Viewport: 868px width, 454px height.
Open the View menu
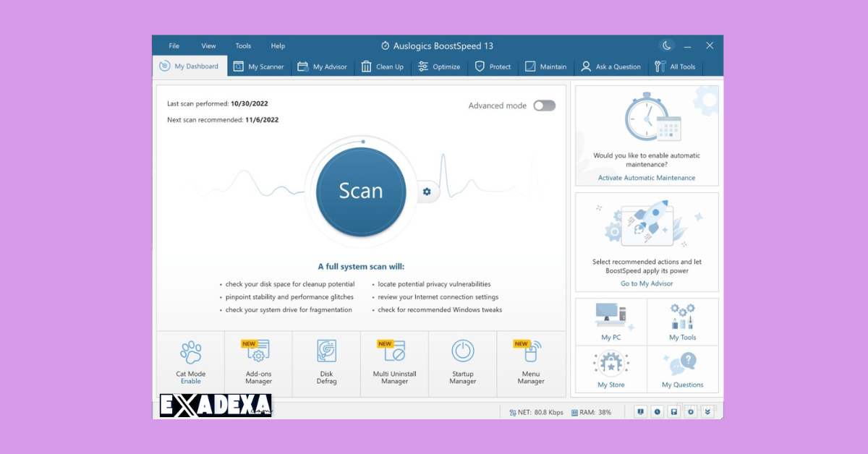(208, 45)
